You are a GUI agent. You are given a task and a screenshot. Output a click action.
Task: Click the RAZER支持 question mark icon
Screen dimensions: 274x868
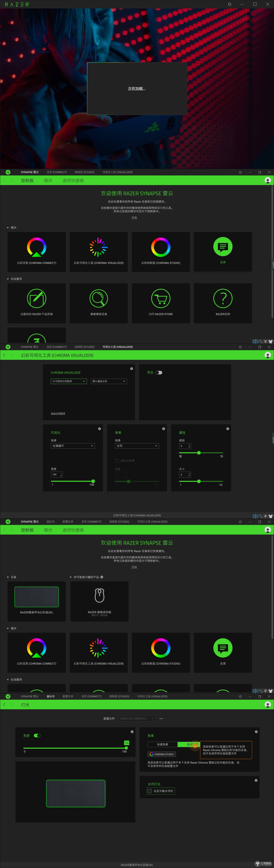point(223,298)
